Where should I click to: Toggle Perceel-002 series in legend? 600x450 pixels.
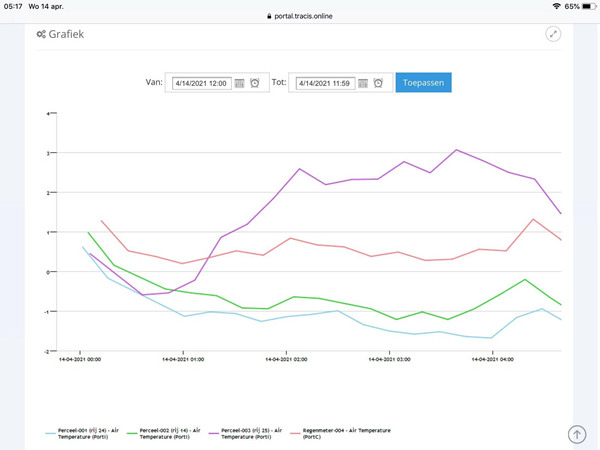178,432
